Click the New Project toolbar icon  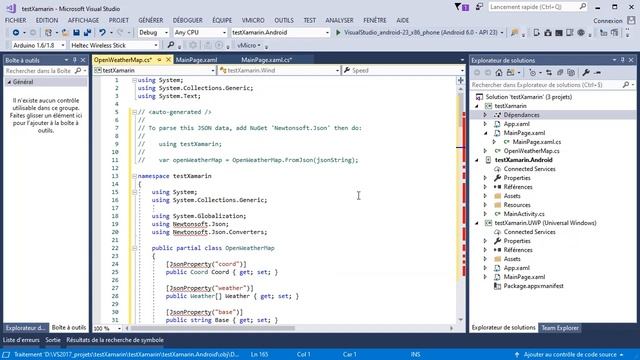pyautogui.click(x=49, y=32)
